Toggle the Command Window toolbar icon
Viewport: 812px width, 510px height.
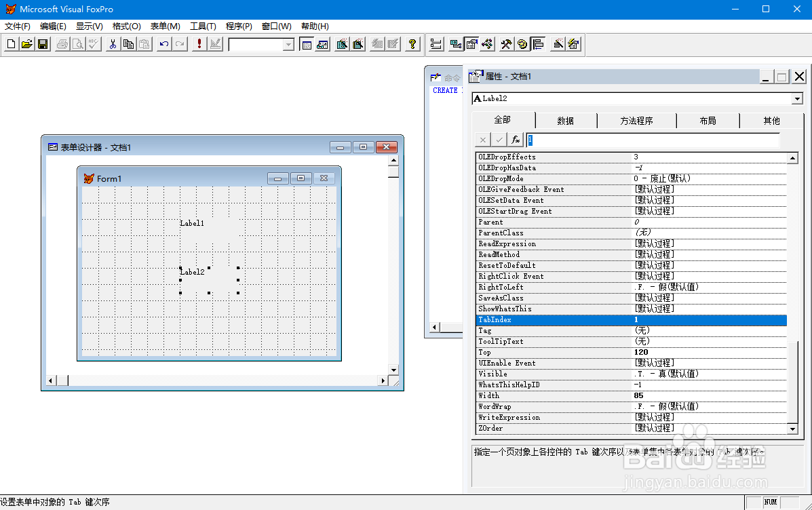point(307,44)
